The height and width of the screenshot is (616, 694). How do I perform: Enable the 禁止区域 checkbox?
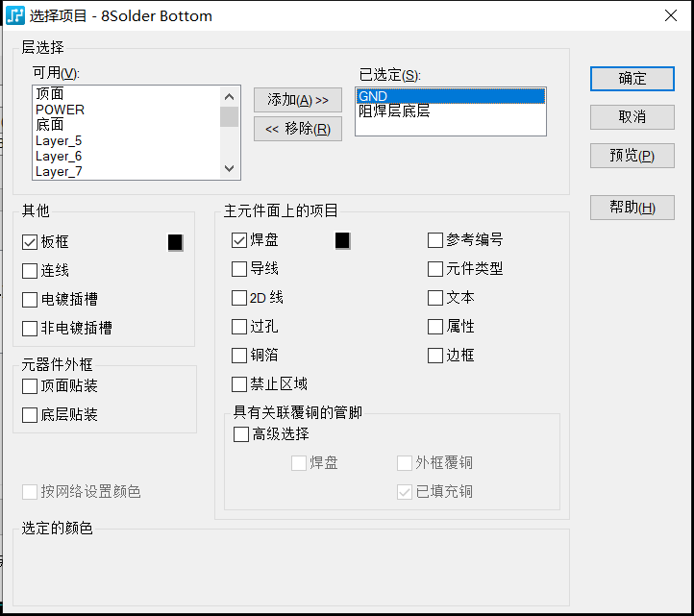[x=239, y=384]
